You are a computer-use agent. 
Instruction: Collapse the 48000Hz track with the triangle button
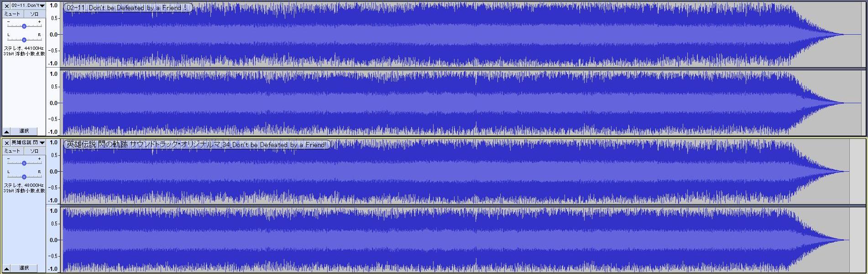[6, 268]
